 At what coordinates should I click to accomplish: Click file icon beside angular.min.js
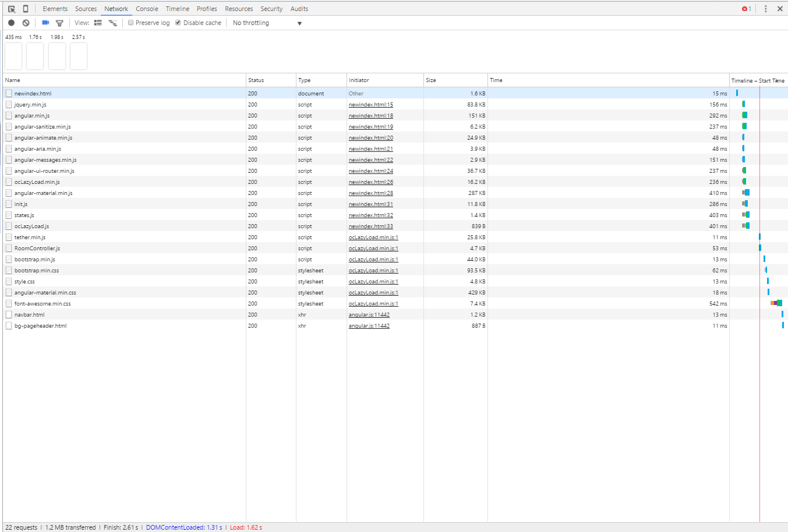[x=9, y=115]
